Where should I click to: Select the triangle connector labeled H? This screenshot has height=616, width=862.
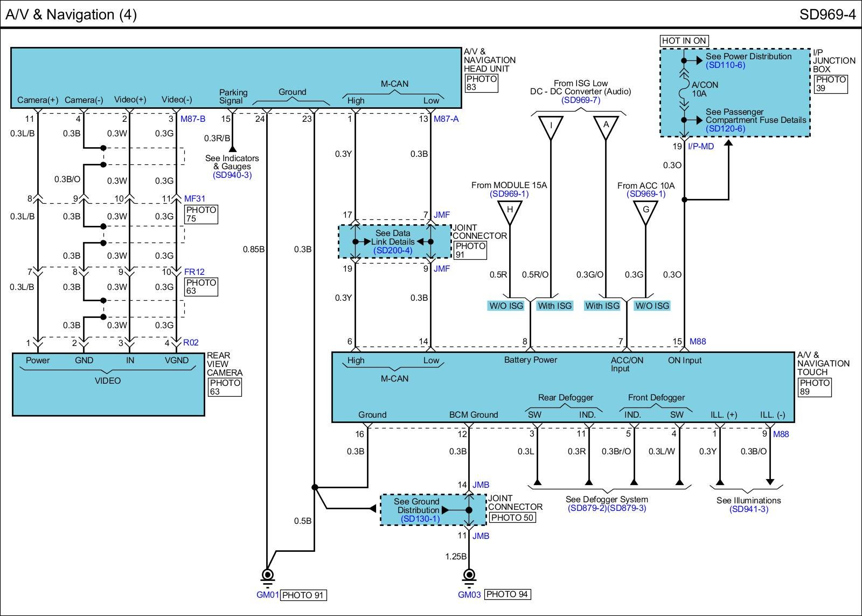coord(509,211)
